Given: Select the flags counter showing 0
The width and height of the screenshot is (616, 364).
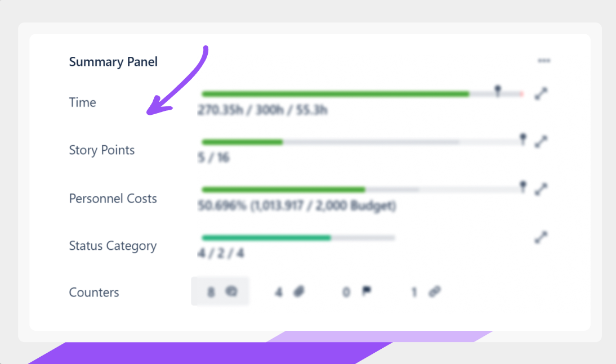Looking at the screenshot, I should pos(357,291).
